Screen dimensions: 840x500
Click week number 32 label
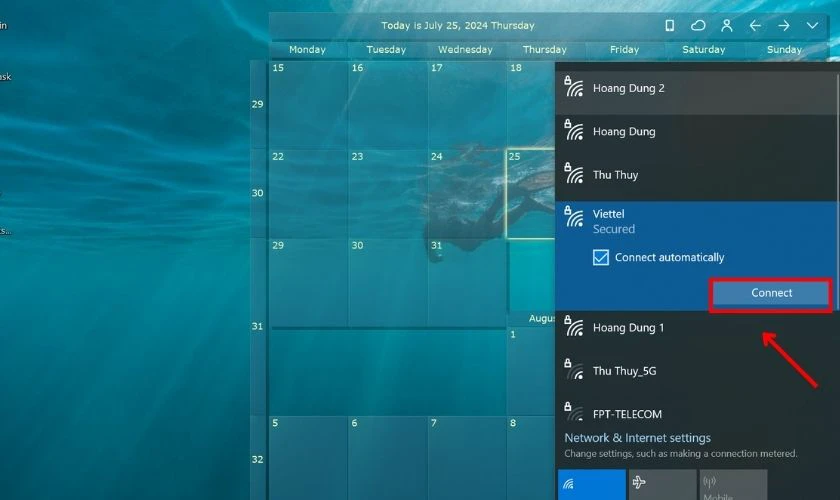click(x=258, y=459)
